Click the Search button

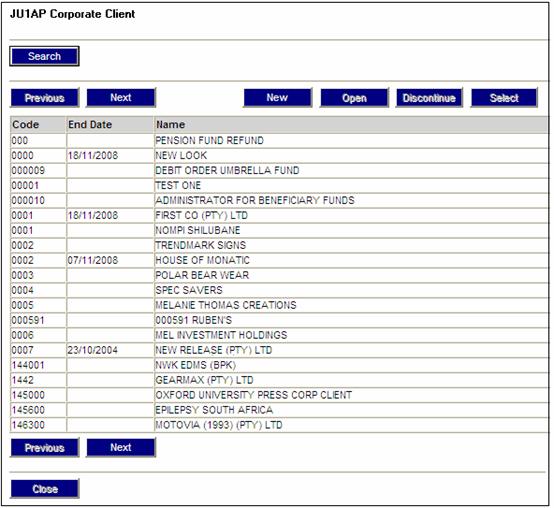45,56
